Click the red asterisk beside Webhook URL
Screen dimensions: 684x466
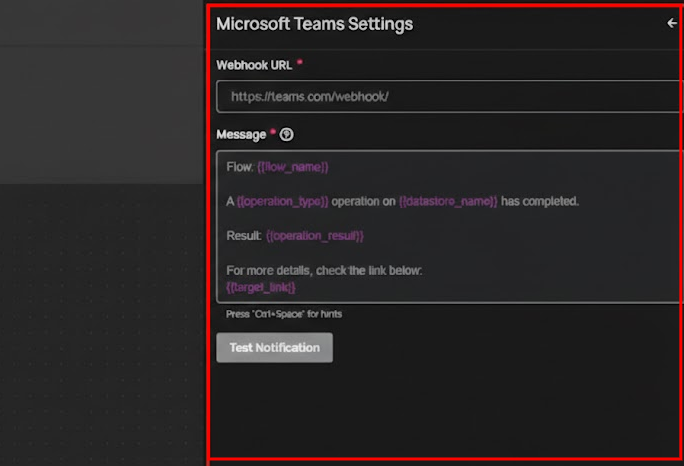(x=299, y=63)
